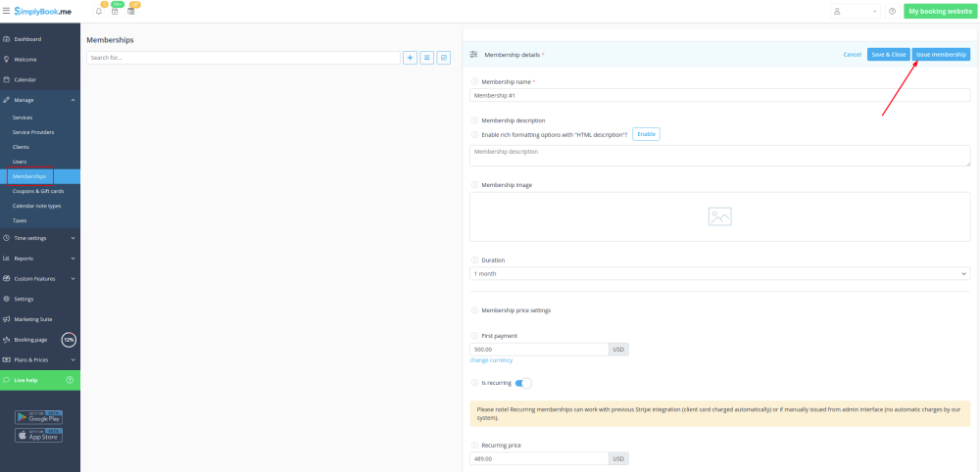
Task: Open the Duration dropdown
Action: point(719,274)
